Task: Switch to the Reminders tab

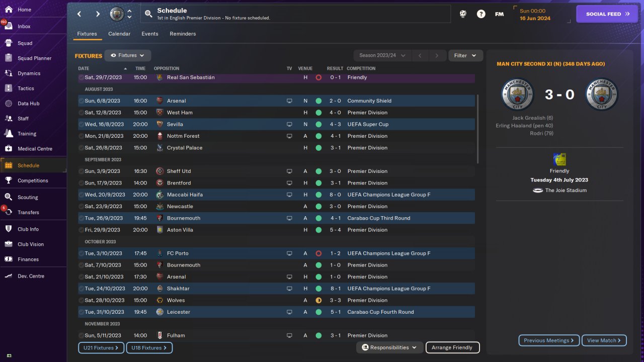Action: tap(183, 34)
